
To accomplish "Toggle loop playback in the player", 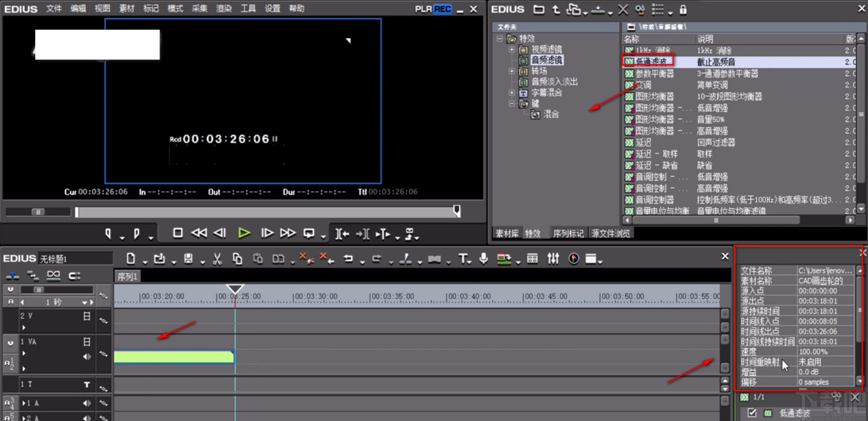I will (309, 233).
